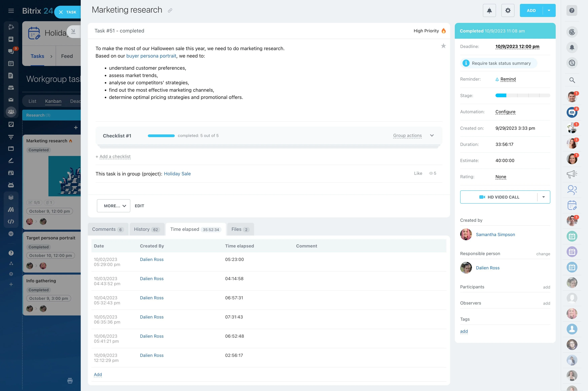
Task: Expand the ADD button dropdown arrow
Action: tap(549, 10)
